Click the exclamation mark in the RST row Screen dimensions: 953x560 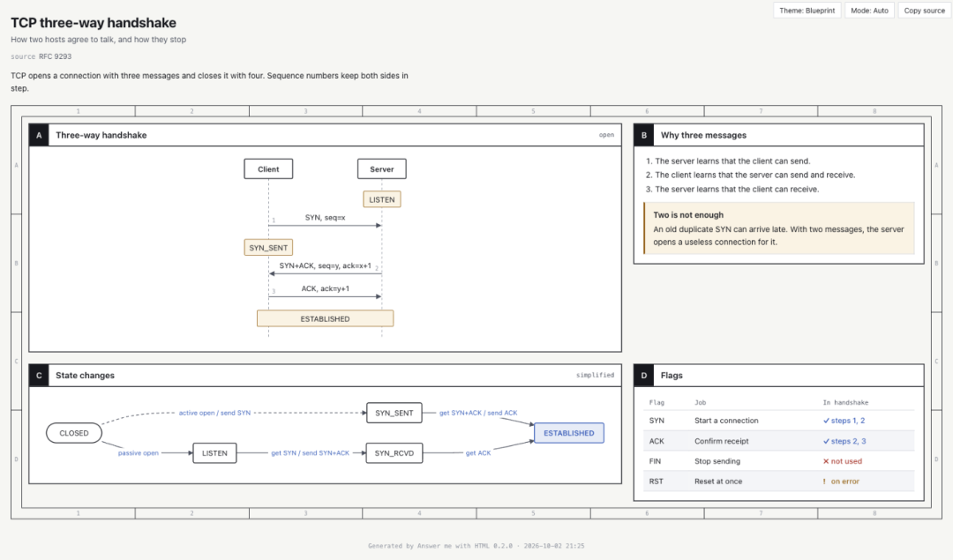825,481
